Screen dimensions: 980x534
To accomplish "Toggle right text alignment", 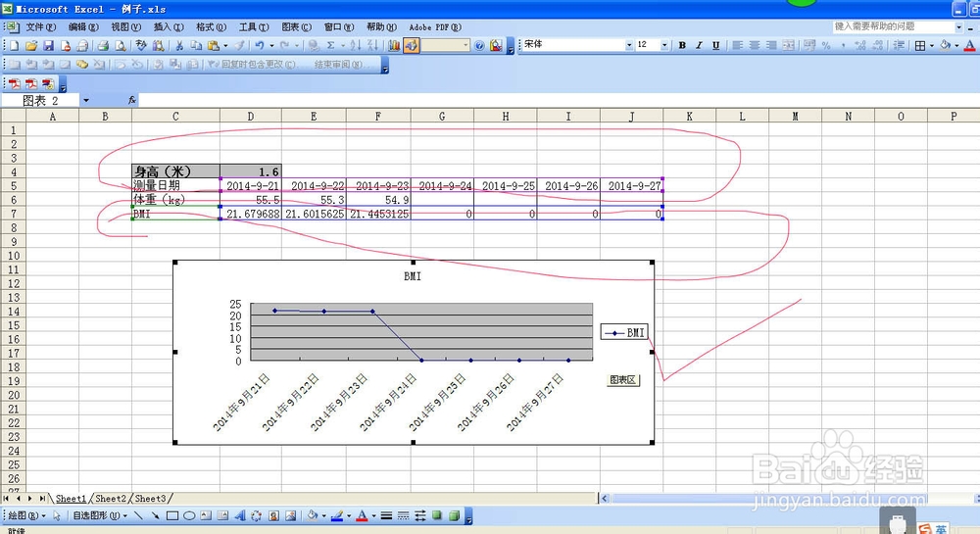I will point(771,45).
